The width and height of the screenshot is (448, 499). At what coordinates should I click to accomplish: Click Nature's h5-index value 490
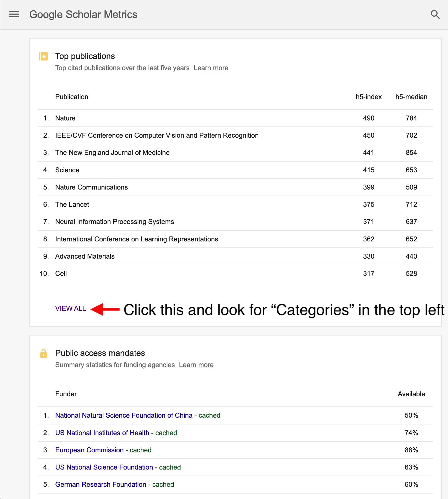[369, 118]
